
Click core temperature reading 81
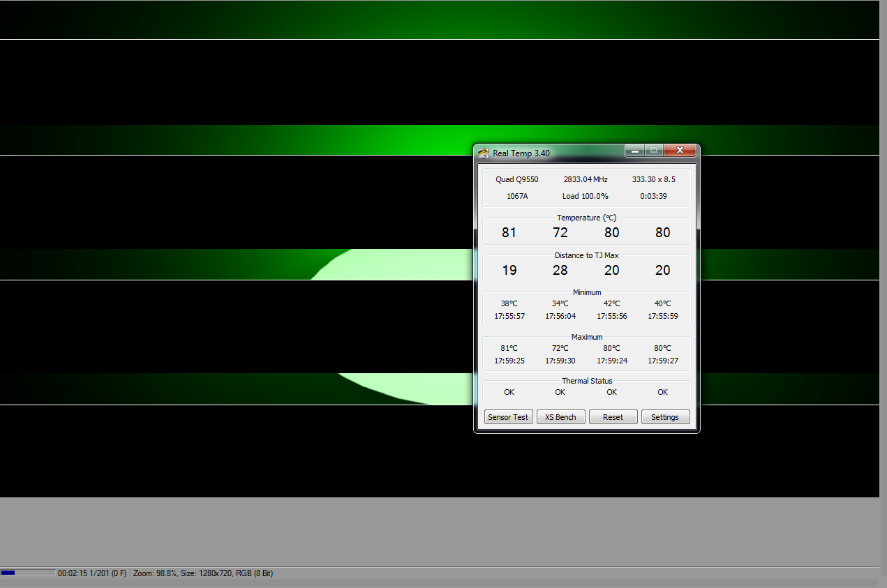click(x=509, y=232)
